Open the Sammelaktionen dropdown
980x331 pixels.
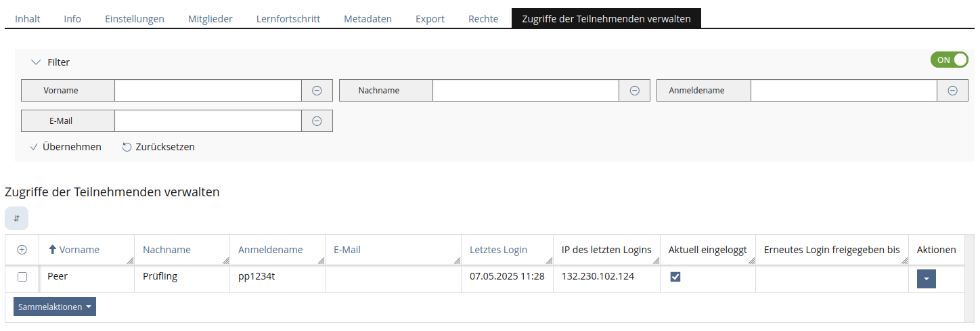pyautogui.click(x=55, y=307)
